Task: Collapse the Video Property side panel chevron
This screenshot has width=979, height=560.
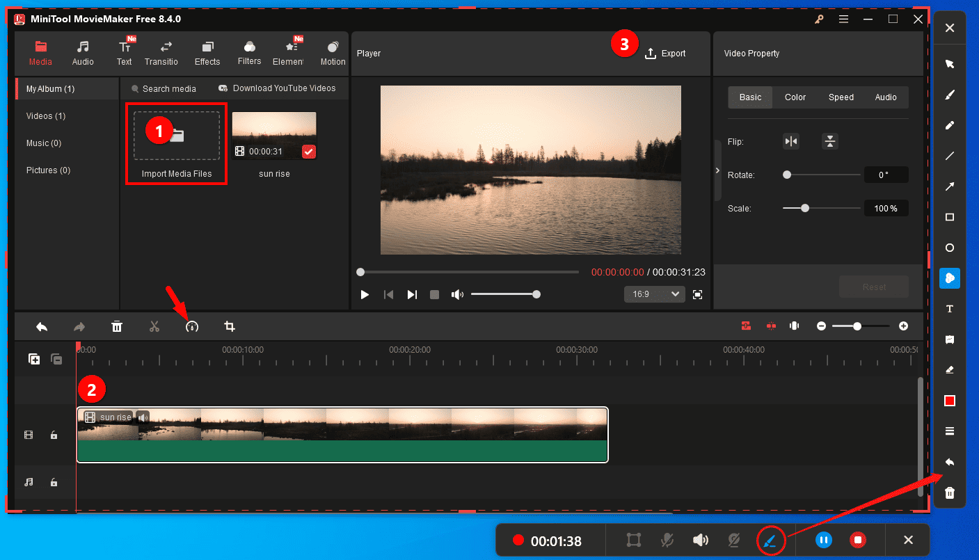Action: click(717, 169)
